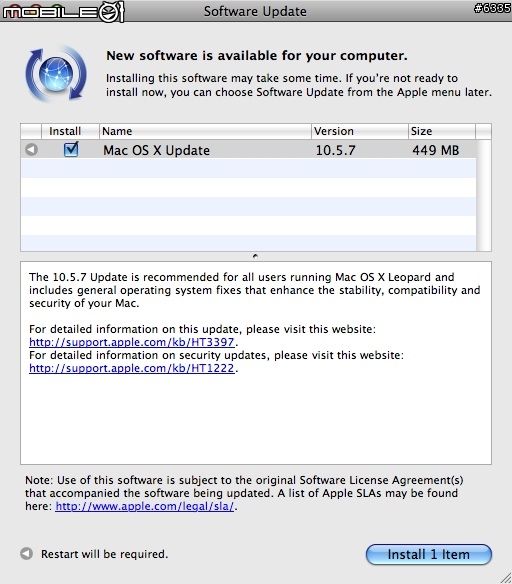Click the size value '449 MB'

coord(435,150)
